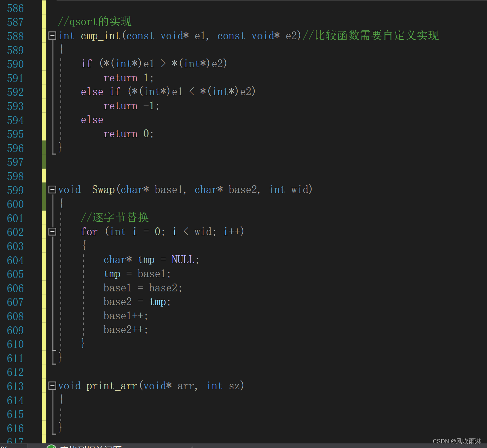Screen dimensions: 487x448
Task: Collapse the for loop inside Swap
Action: [x=52, y=232]
